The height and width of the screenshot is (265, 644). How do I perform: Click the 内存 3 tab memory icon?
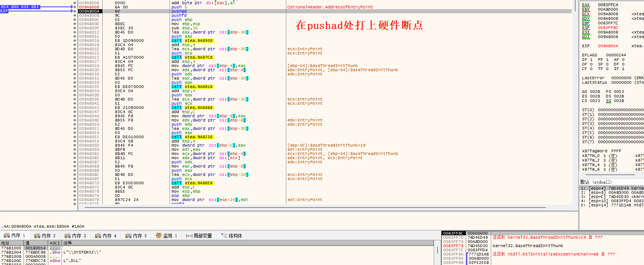[x=67, y=236]
